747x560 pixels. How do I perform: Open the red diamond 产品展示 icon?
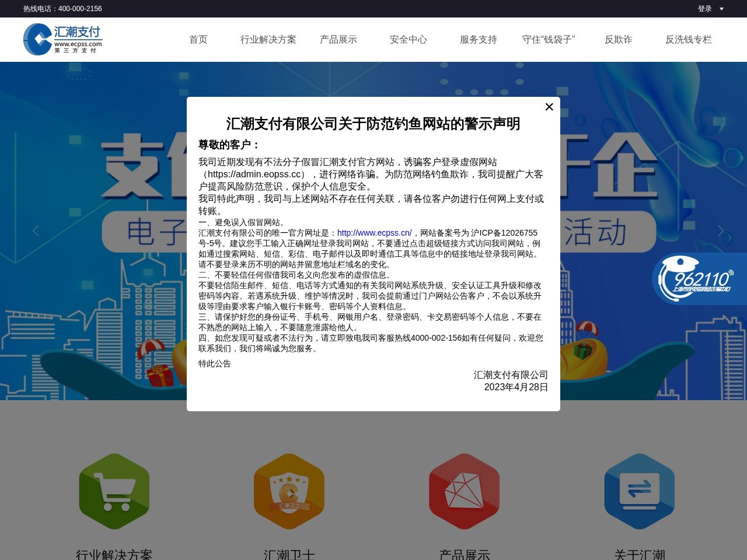tap(464, 491)
